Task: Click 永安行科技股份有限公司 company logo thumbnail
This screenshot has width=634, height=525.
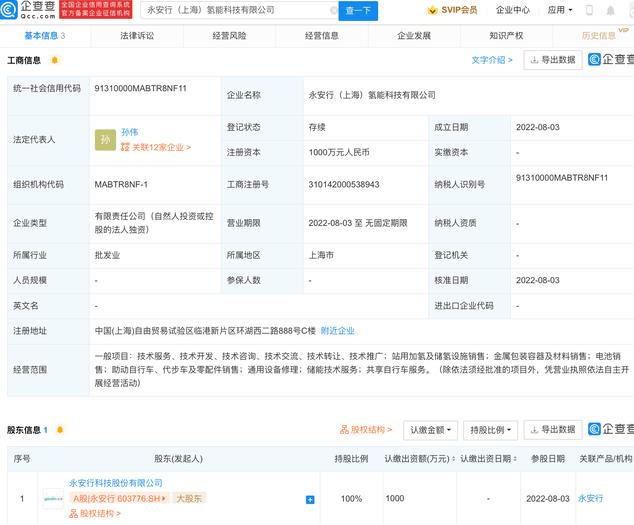Action: point(52,498)
